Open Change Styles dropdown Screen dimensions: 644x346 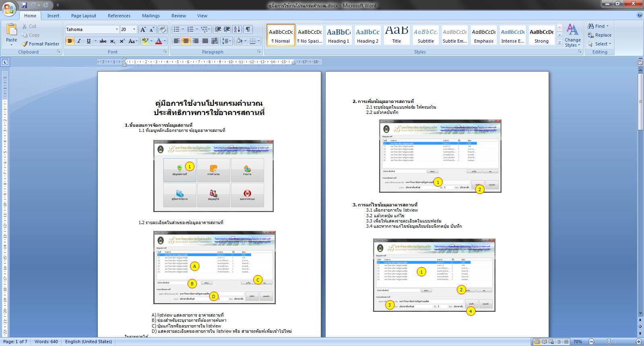[x=572, y=35]
